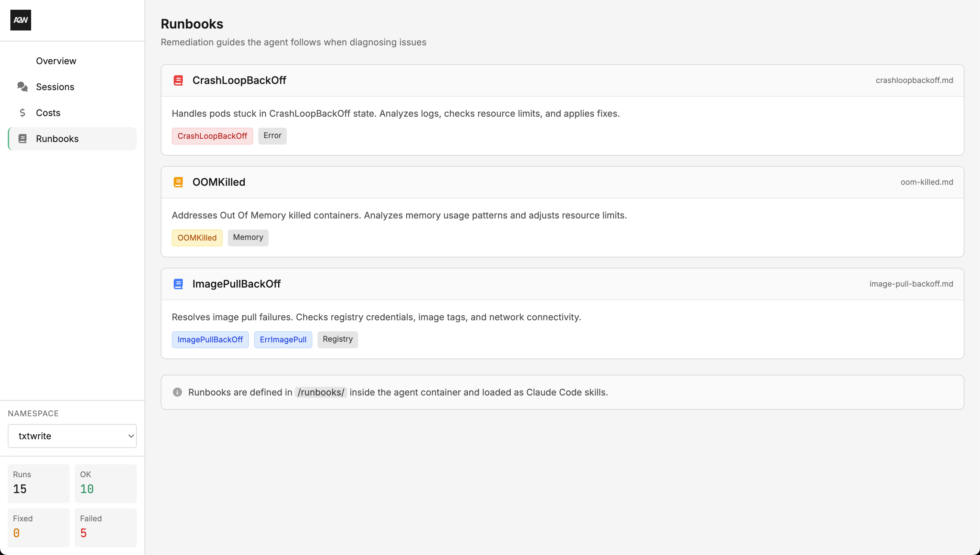
Task: Open the Overview page
Action: point(56,61)
